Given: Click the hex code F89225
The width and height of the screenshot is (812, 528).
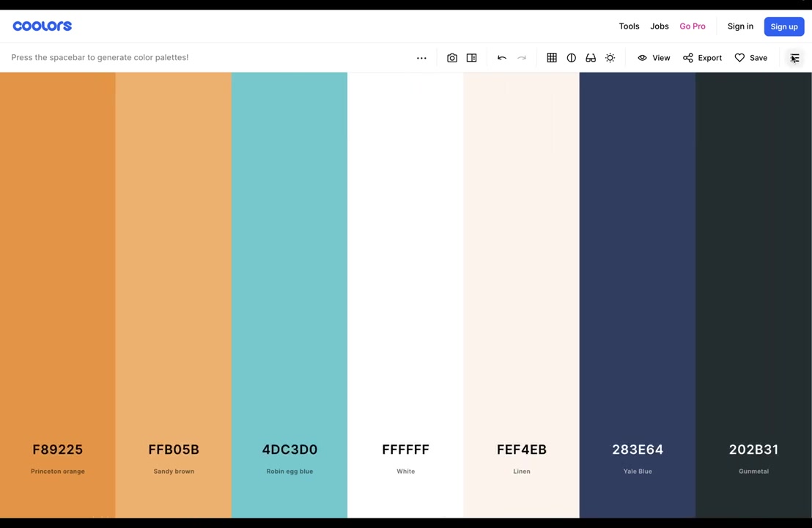Looking at the screenshot, I should tap(57, 450).
